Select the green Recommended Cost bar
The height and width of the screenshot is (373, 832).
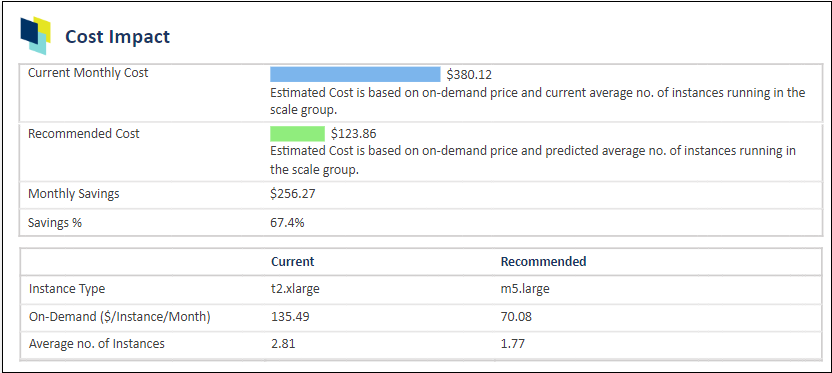tap(297, 134)
